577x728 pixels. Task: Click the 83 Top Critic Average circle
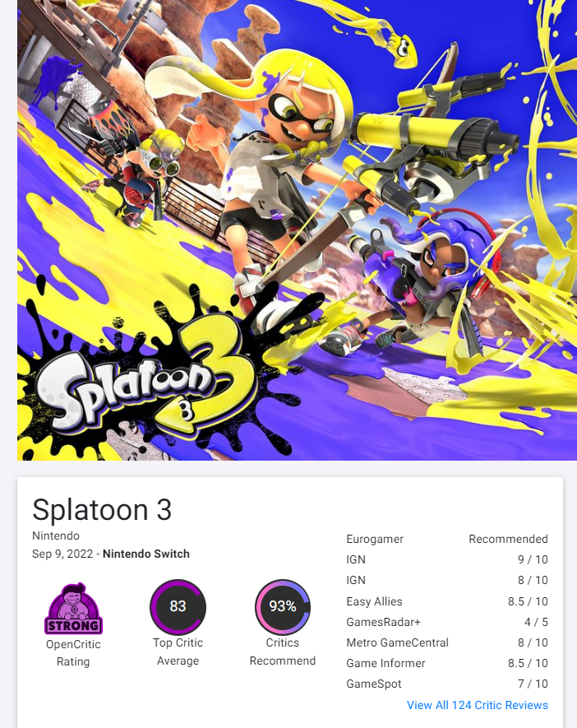point(178,606)
